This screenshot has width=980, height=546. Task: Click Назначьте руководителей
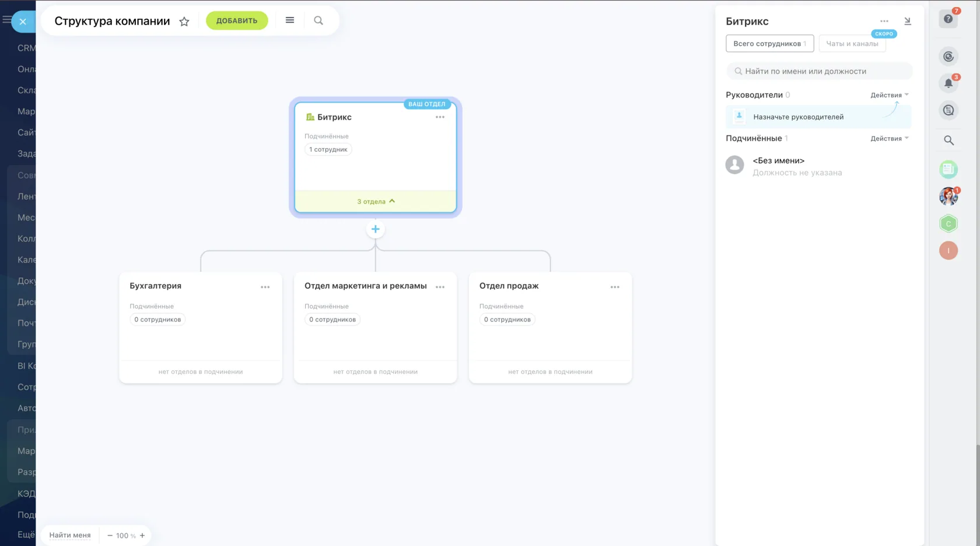[x=818, y=117]
